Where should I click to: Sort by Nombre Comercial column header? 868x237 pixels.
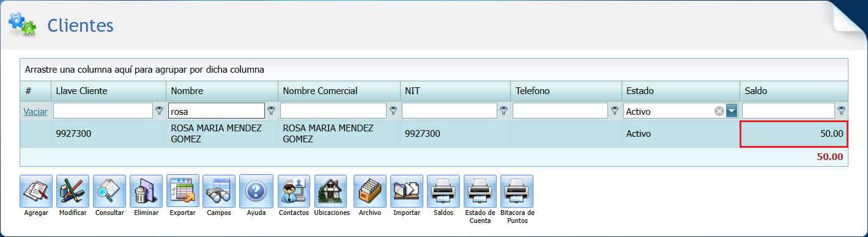click(x=339, y=91)
